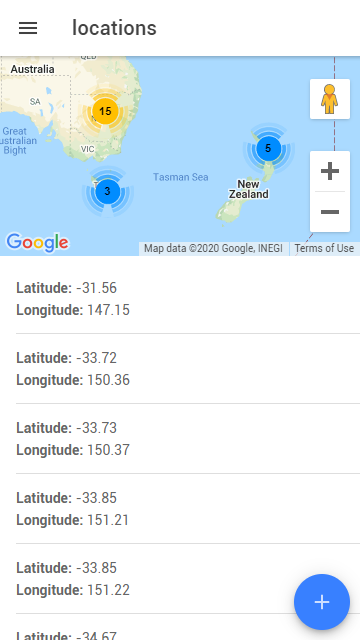This screenshot has height=640, width=360.
Task: Open the Terms of Use link
Action: click(324, 248)
